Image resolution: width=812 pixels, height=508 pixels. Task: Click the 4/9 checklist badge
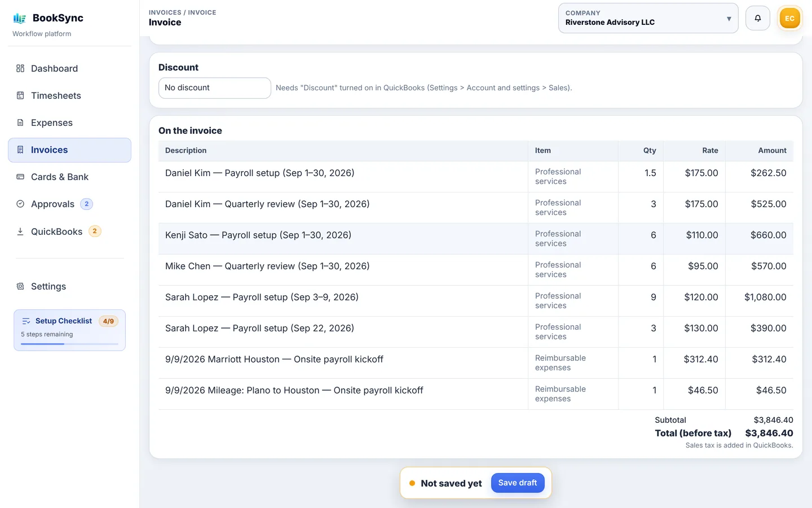click(108, 321)
